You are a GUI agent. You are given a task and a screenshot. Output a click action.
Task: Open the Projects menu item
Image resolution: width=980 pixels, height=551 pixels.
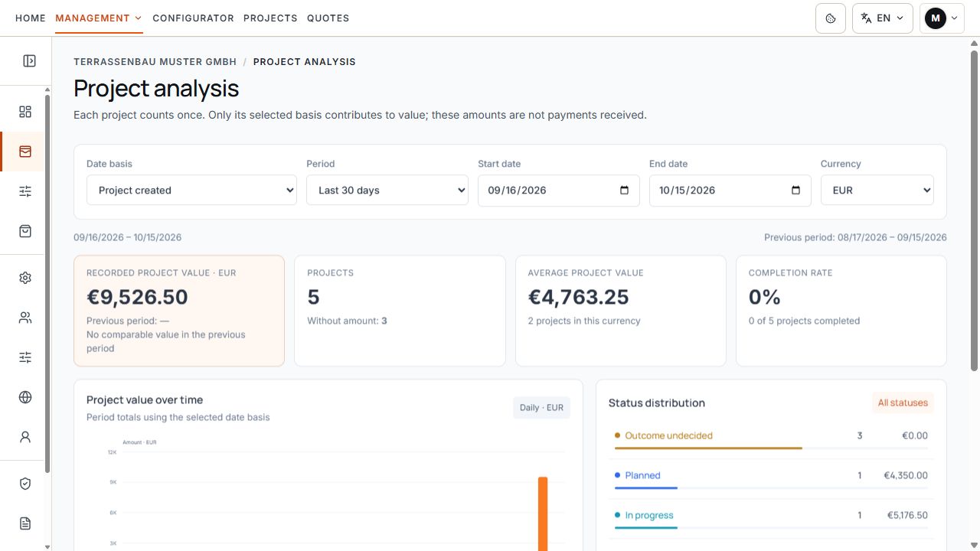[270, 18]
